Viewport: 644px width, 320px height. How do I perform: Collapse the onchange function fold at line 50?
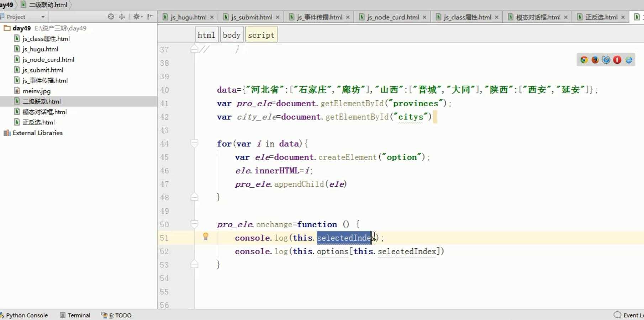194,224
